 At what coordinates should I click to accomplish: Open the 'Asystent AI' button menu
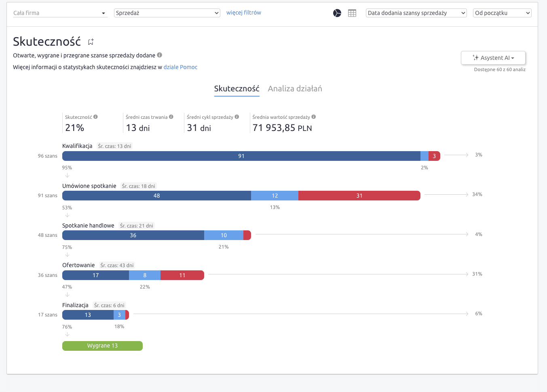[493, 58]
